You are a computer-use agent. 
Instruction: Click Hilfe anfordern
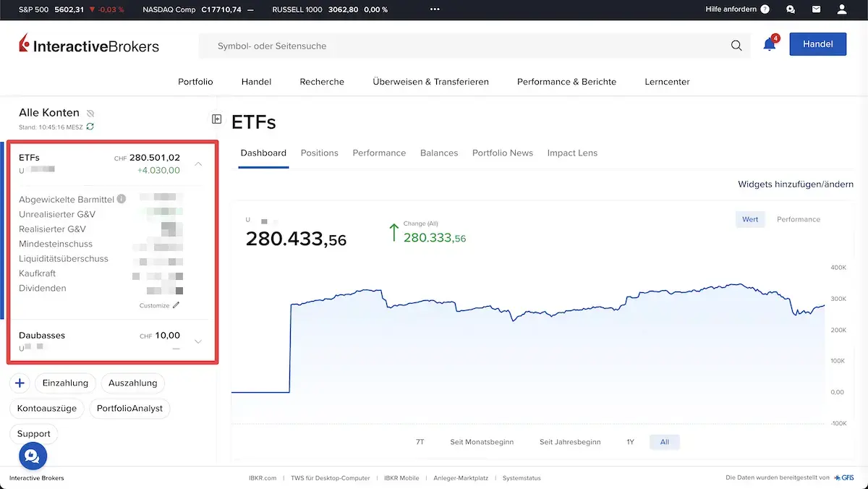tap(731, 9)
